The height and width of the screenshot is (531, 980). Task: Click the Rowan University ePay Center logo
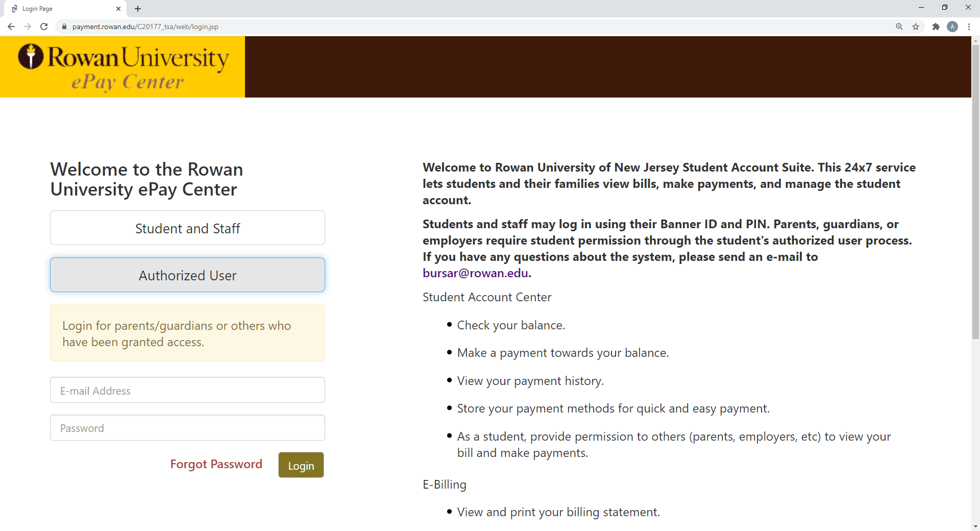tap(122, 67)
